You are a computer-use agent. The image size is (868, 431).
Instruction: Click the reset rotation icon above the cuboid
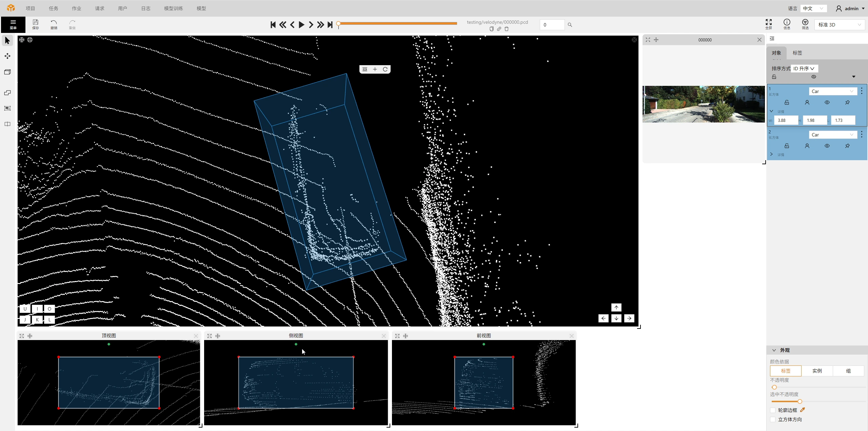pyautogui.click(x=385, y=69)
